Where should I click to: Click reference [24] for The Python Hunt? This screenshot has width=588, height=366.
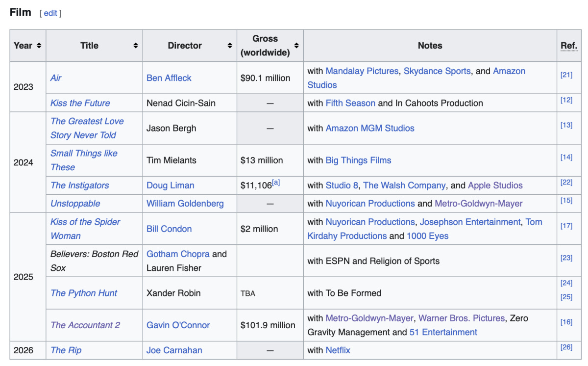point(566,283)
